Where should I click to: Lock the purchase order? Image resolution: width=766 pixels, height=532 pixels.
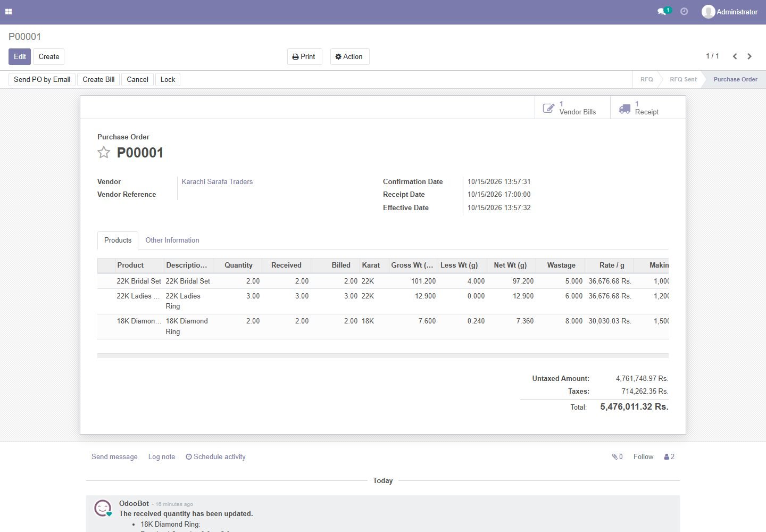point(168,79)
